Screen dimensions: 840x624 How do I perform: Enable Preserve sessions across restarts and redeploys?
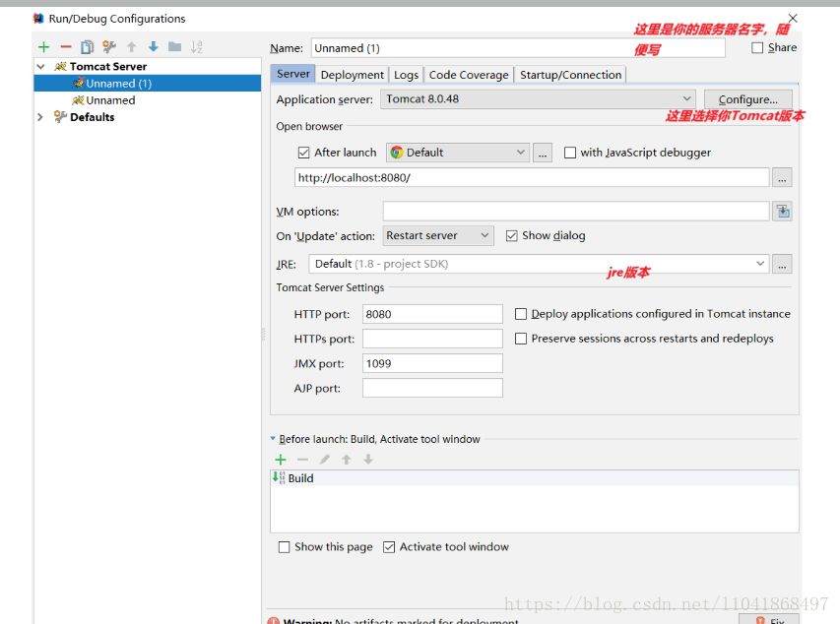(521, 339)
